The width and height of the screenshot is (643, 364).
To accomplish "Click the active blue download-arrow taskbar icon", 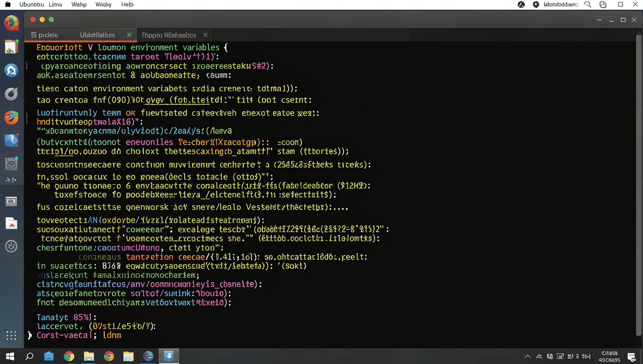I will tap(169, 356).
